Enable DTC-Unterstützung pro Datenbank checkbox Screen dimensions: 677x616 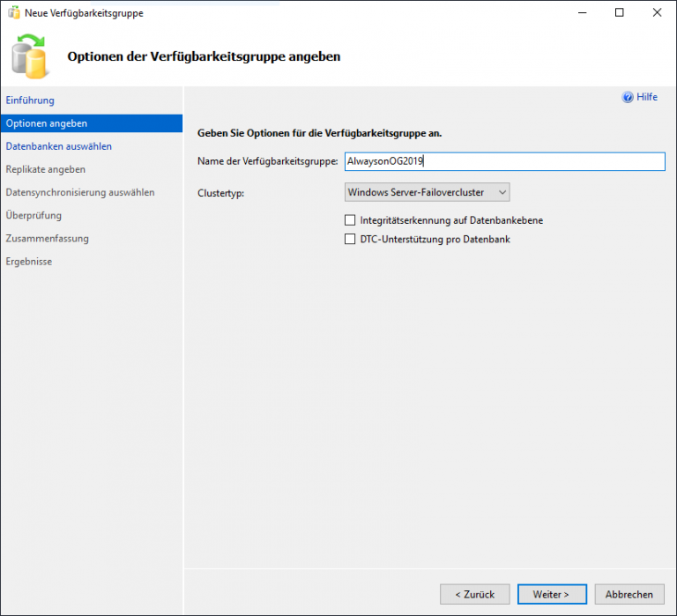(350, 239)
